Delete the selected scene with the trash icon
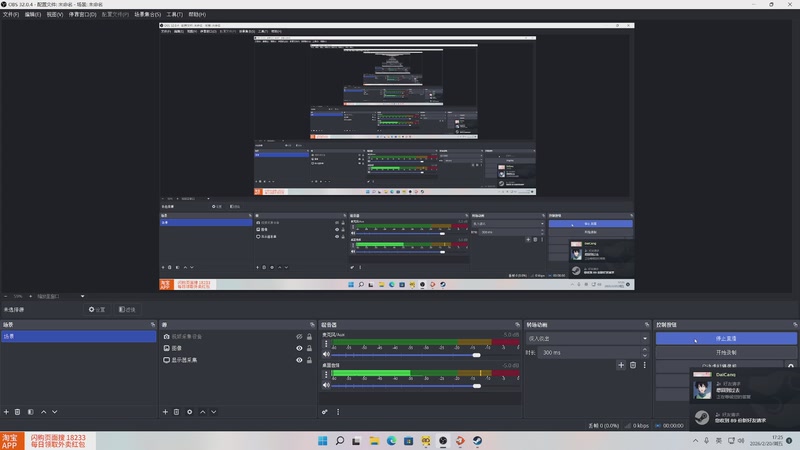800x450 pixels. click(17, 412)
